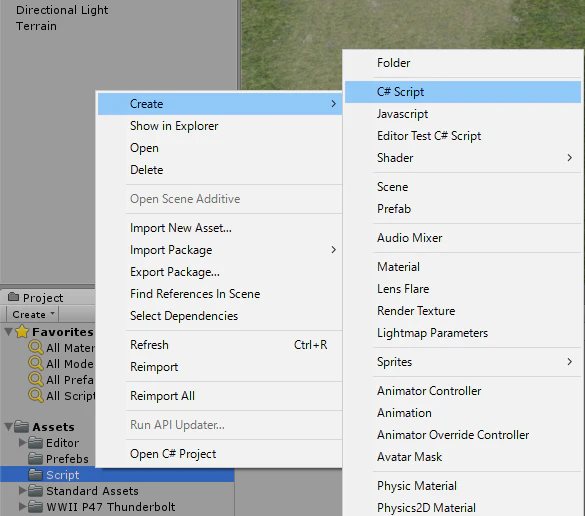Create a Lens Flare
This screenshot has height=516, width=585.
click(463, 289)
